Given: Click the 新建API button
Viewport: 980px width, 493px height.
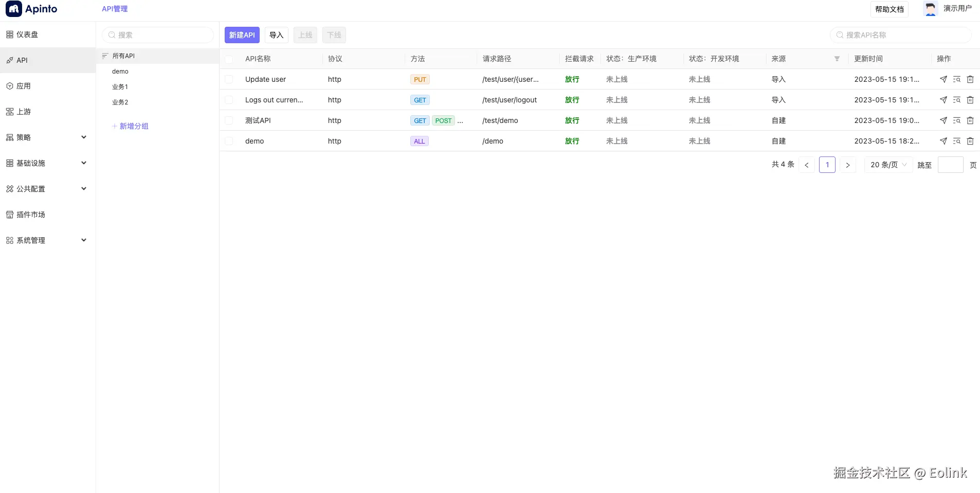Looking at the screenshot, I should pos(242,35).
